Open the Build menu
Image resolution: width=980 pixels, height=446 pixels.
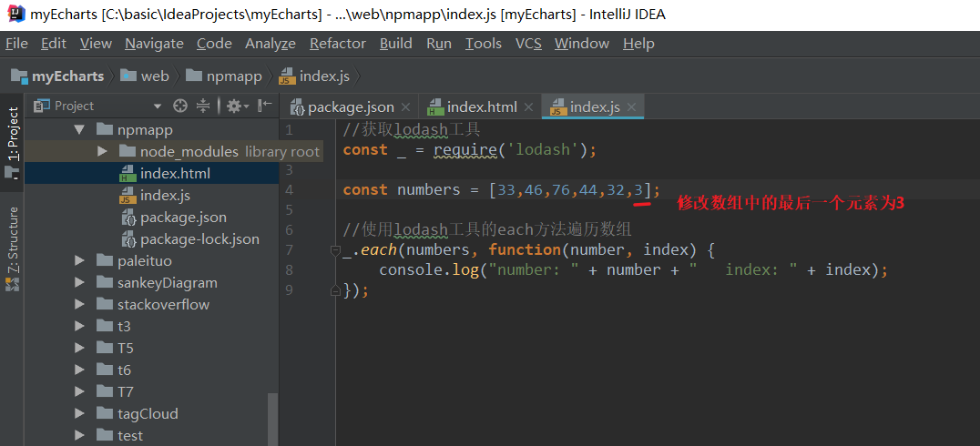tap(395, 44)
